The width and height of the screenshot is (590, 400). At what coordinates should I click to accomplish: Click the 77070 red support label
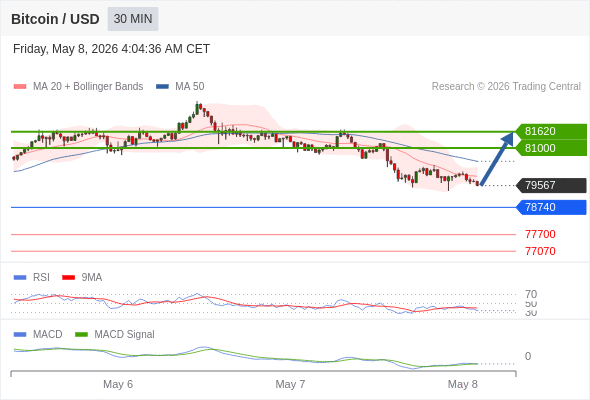coord(540,251)
